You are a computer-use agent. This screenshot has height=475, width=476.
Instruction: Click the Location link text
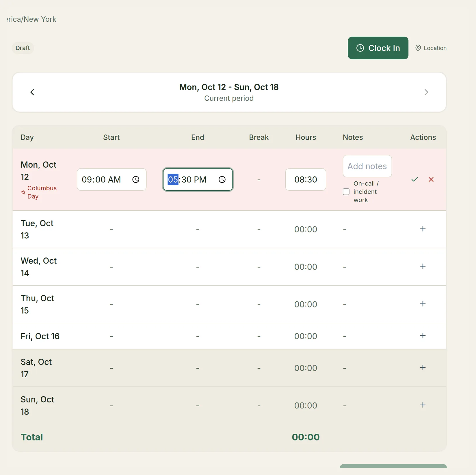[435, 48]
